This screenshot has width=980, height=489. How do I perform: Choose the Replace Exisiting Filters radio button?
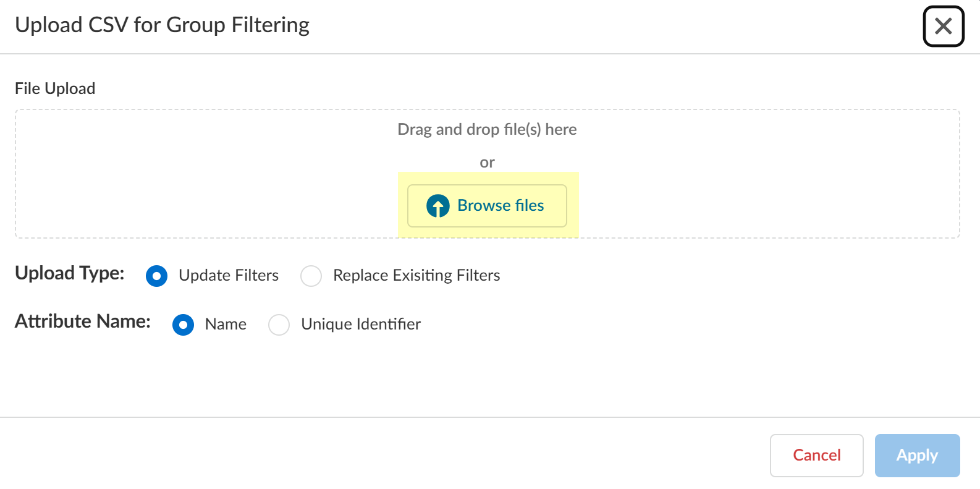pyautogui.click(x=311, y=276)
